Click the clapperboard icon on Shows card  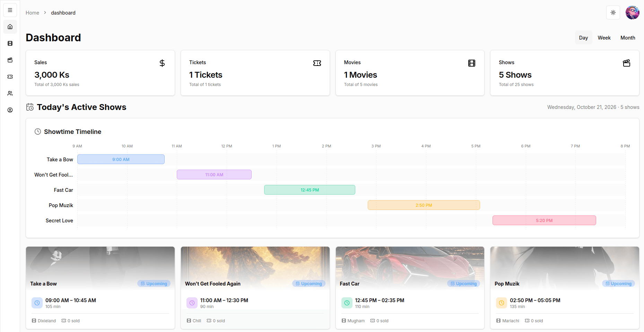tap(627, 63)
